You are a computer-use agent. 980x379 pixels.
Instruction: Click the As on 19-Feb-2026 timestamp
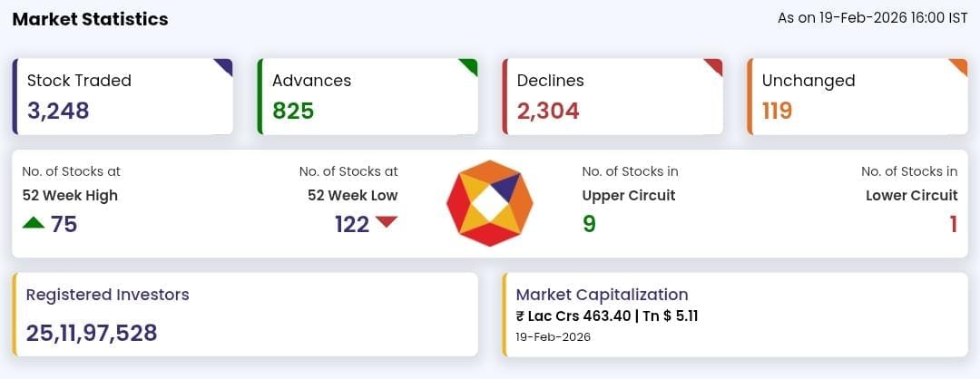click(872, 18)
